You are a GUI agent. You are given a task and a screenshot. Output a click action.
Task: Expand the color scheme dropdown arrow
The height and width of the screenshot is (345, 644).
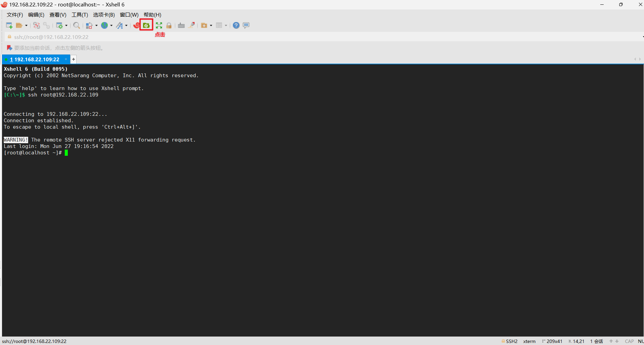[x=96, y=25]
